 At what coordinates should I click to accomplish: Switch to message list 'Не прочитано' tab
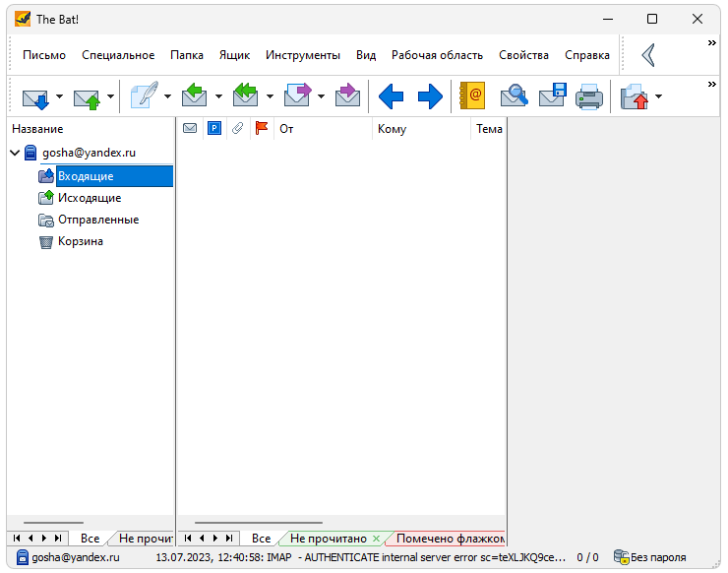point(329,539)
